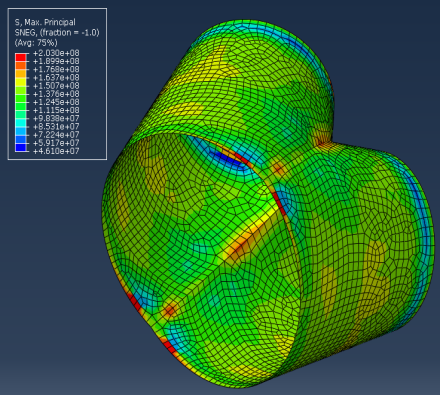Click the legend value +9.838e+07

[x=56, y=118]
